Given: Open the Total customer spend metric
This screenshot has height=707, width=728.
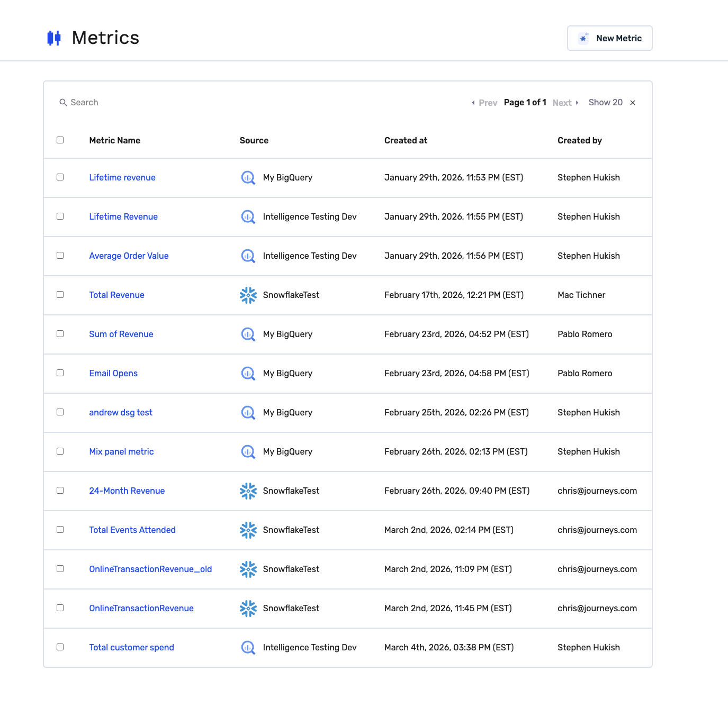Looking at the screenshot, I should point(131,647).
